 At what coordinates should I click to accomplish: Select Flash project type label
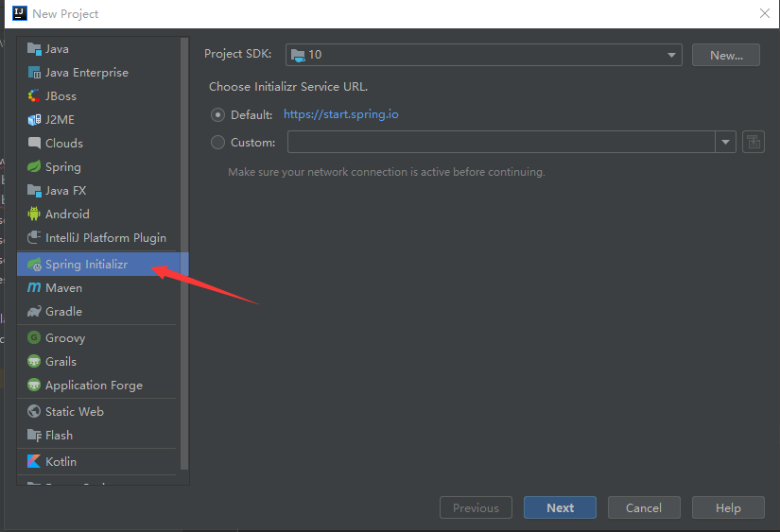59,435
